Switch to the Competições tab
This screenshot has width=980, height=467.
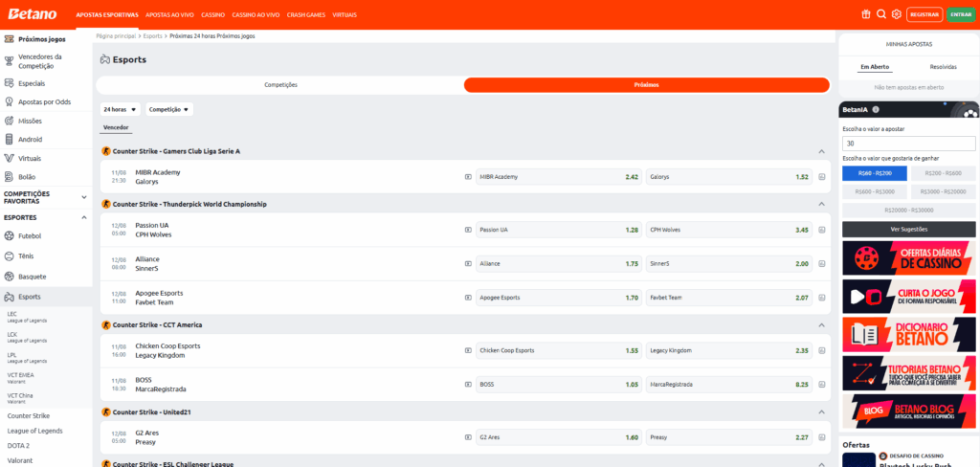point(280,85)
